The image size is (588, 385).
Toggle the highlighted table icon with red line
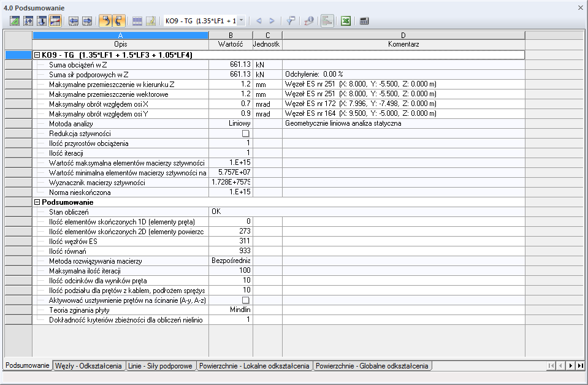55,21
